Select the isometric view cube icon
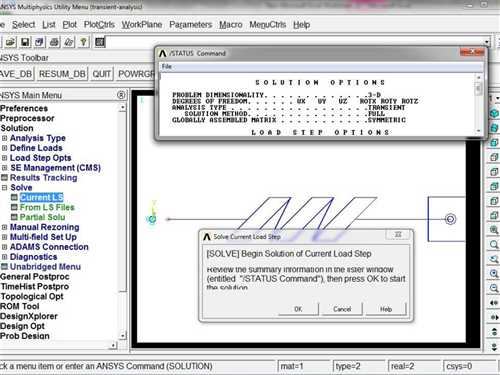This screenshot has height=375, width=500. coord(494,113)
